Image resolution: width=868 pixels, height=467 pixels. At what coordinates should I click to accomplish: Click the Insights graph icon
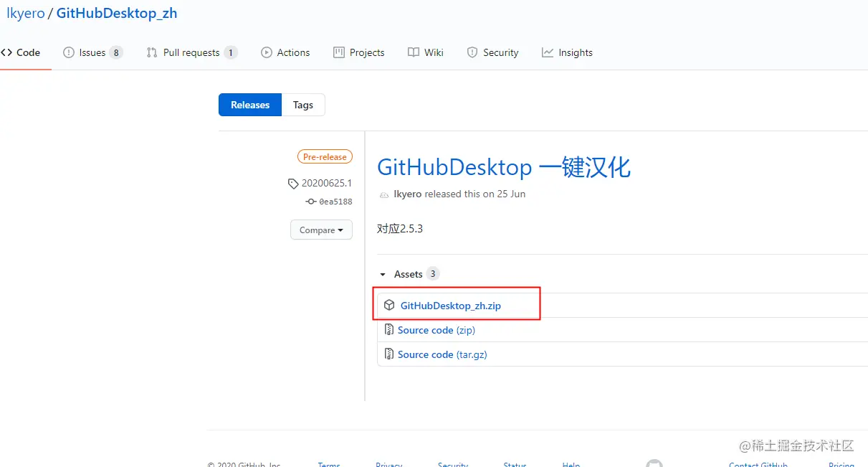548,52
